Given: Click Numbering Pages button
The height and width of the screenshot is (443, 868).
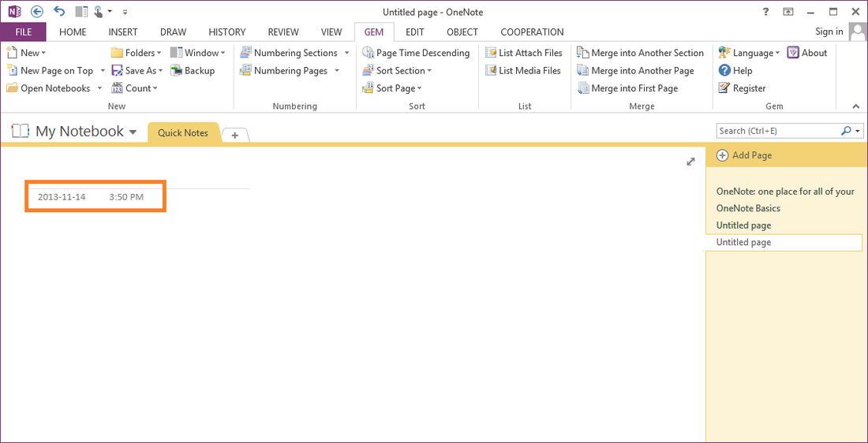Looking at the screenshot, I should [x=283, y=71].
